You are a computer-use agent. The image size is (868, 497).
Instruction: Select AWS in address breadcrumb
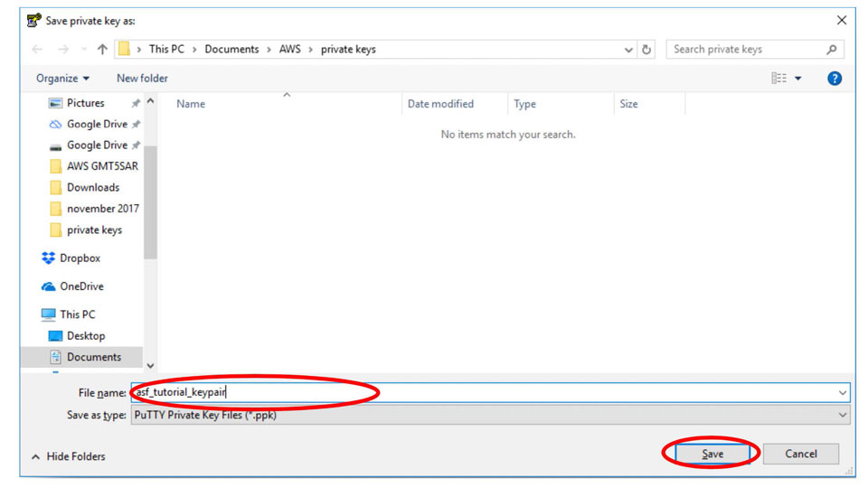[289, 49]
